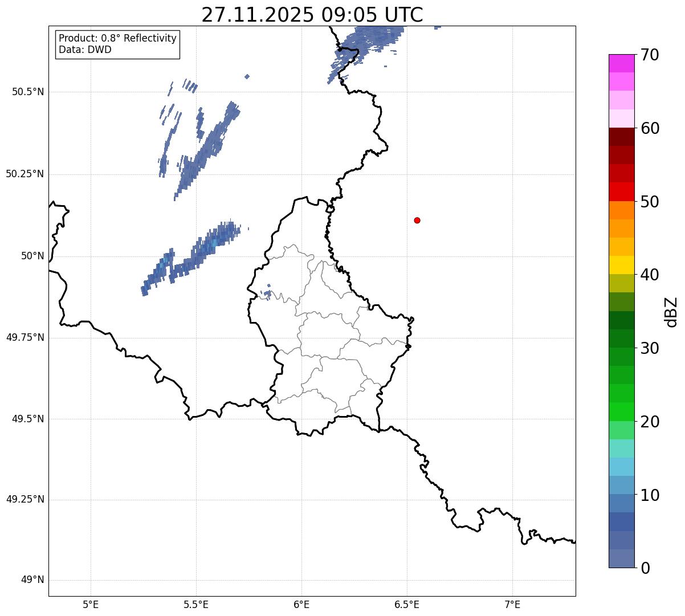This screenshot has height=616, width=685.
Task: Click the 49.5°N latitude label
Action: tap(28, 419)
